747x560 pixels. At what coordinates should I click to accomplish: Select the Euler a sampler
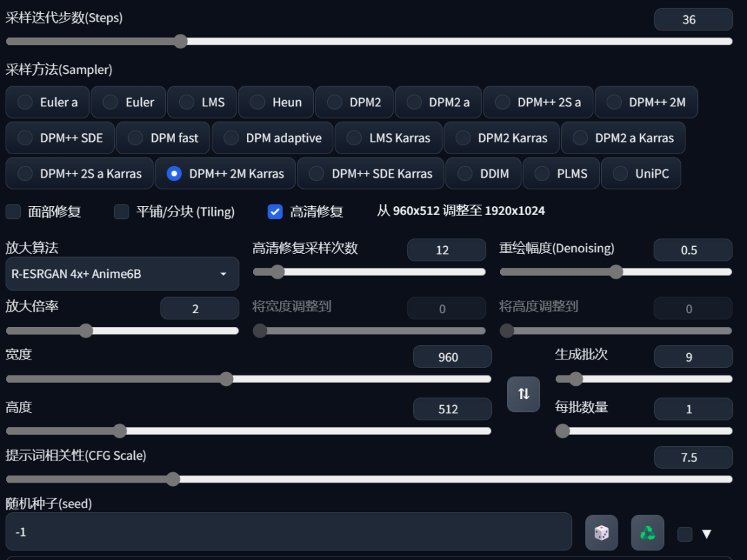25,102
